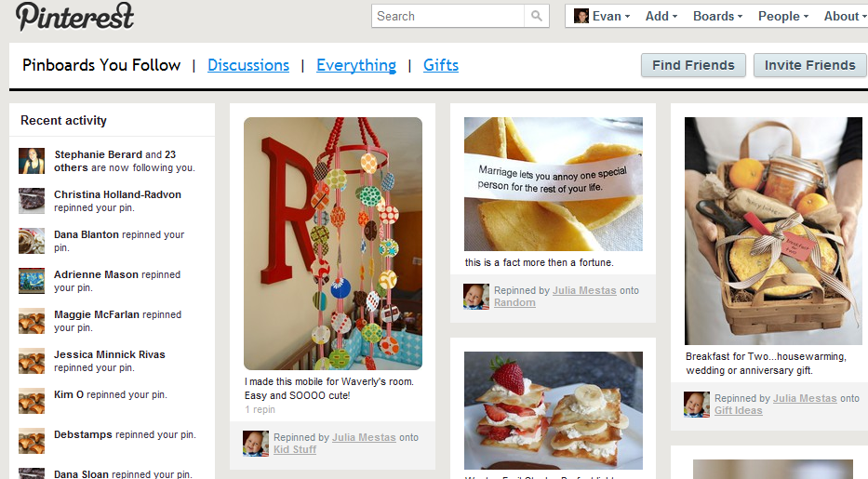Click Jessica Minnick Rivas's pin thumbnail
This screenshot has width=868, height=479.
[32, 361]
